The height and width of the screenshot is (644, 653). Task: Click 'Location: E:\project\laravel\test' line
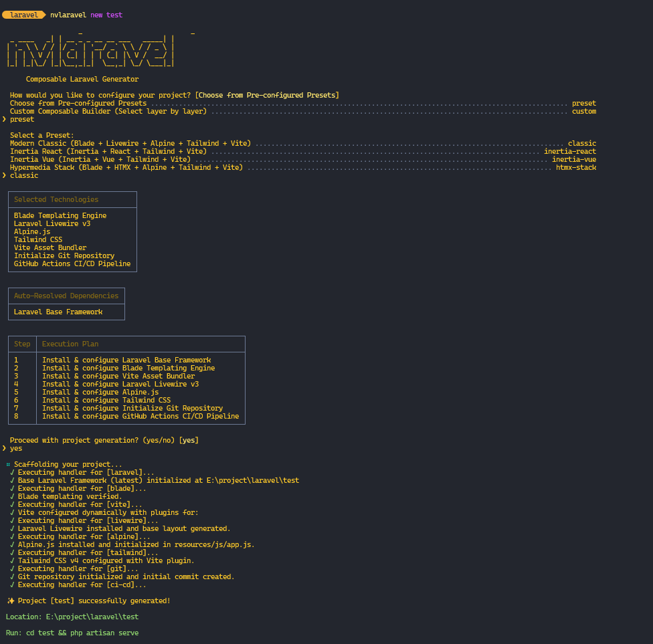click(72, 617)
